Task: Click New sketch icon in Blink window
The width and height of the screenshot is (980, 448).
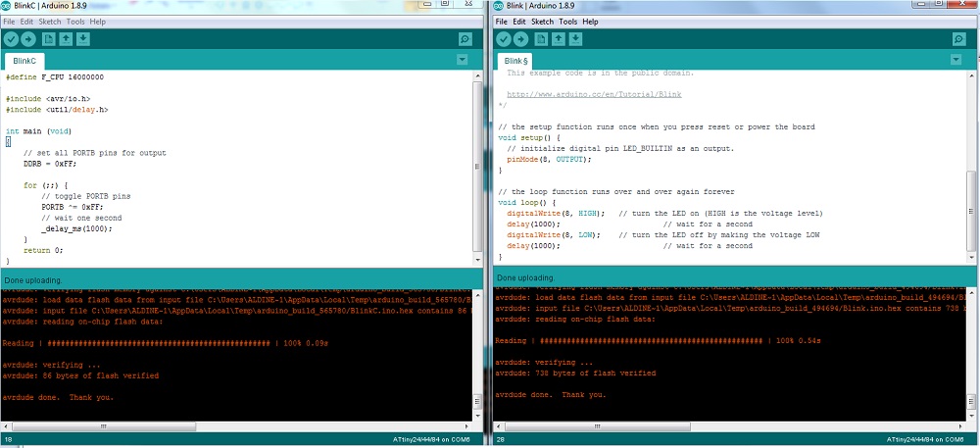Action: [541, 39]
